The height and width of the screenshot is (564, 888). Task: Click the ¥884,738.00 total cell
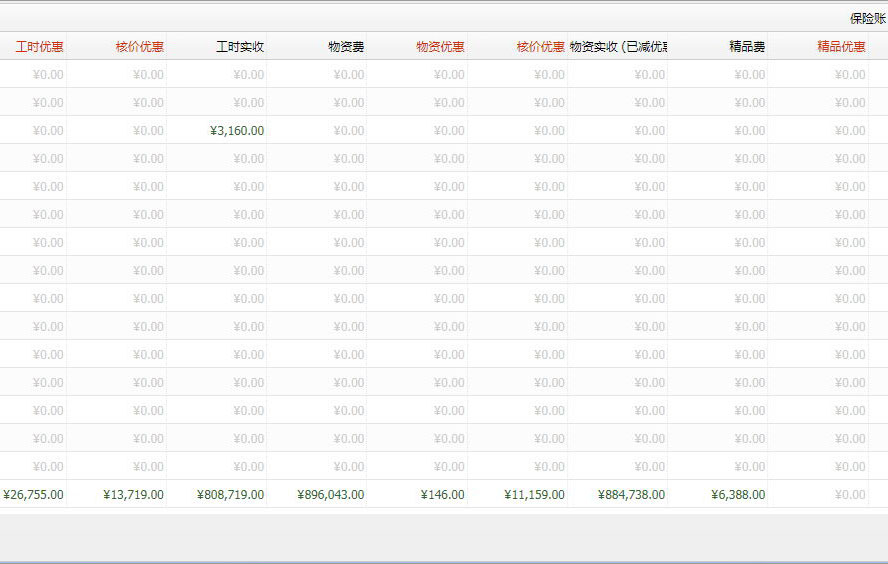click(631, 494)
